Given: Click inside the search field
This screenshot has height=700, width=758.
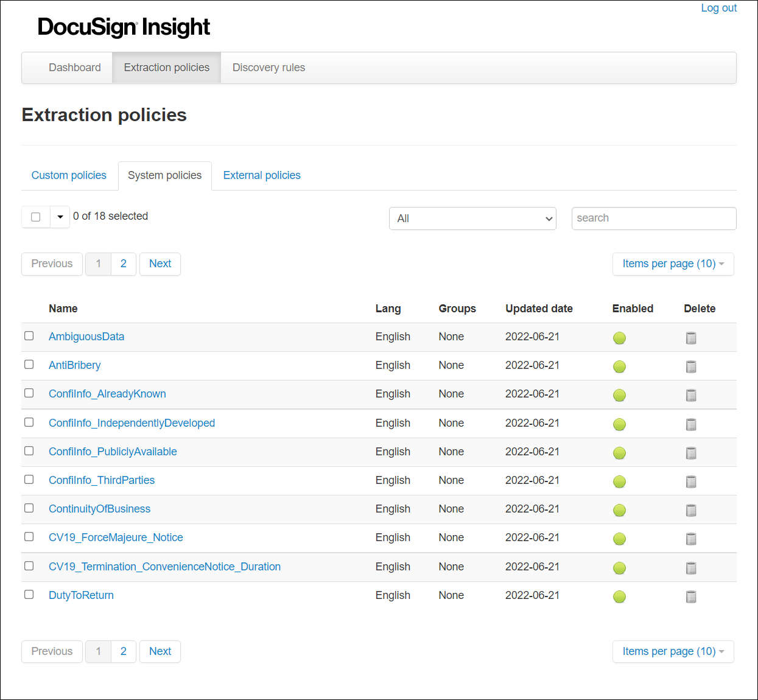Looking at the screenshot, I should 653,219.
